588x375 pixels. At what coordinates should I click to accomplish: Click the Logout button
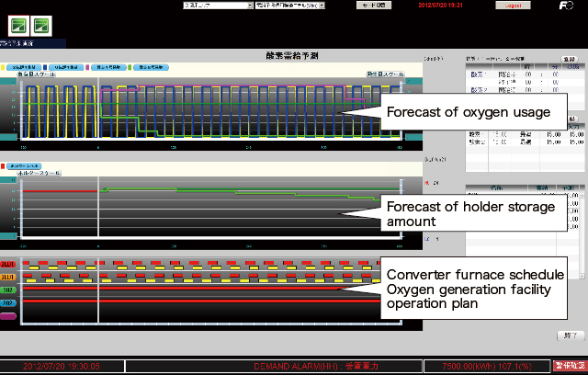click(513, 6)
